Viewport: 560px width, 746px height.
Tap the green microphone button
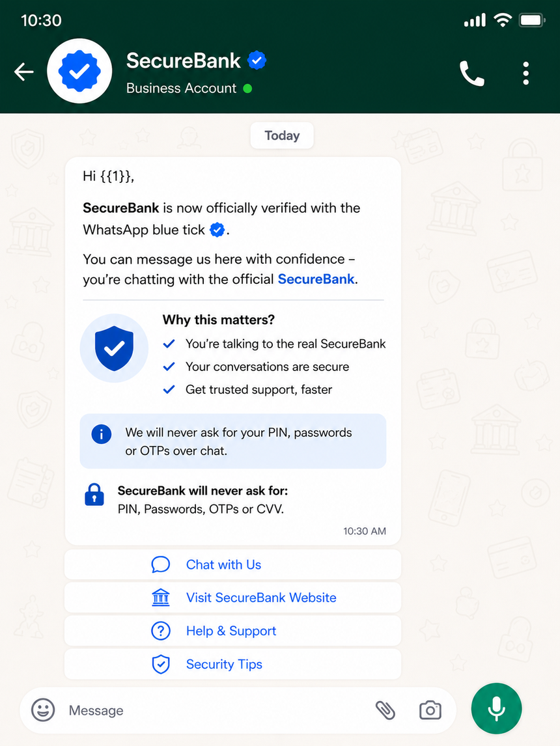tap(496, 708)
